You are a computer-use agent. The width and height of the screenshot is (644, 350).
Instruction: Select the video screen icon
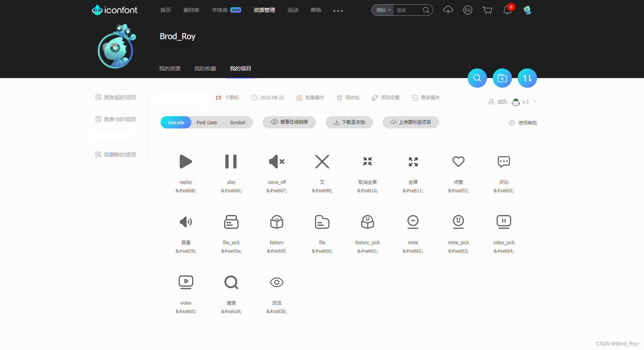(x=186, y=282)
